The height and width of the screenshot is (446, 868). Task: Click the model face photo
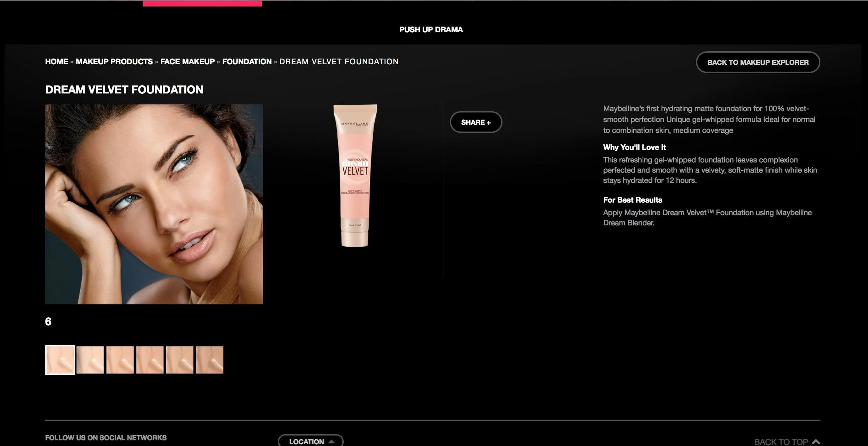point(154,204)
